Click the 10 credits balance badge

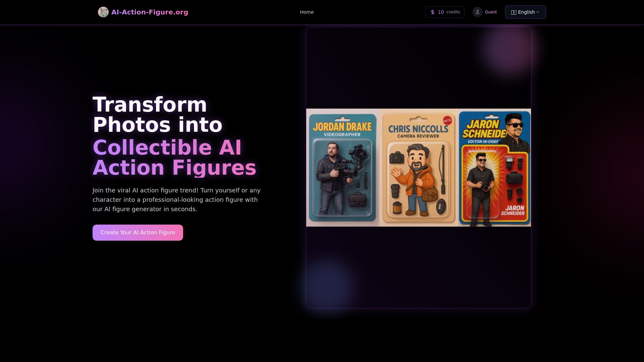[x=445, y=12]
